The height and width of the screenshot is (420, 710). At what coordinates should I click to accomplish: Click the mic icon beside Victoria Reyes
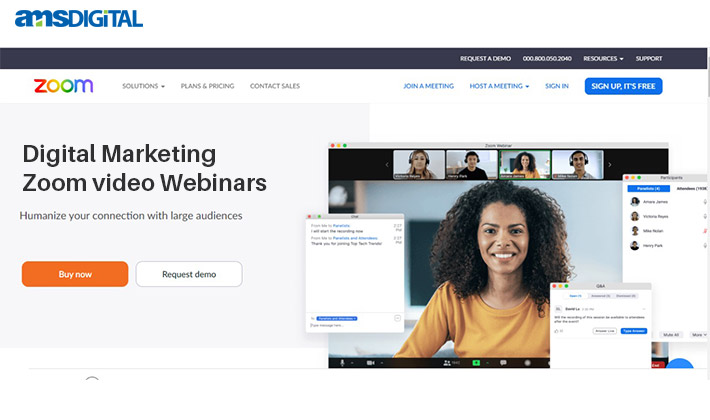point(705,216)
